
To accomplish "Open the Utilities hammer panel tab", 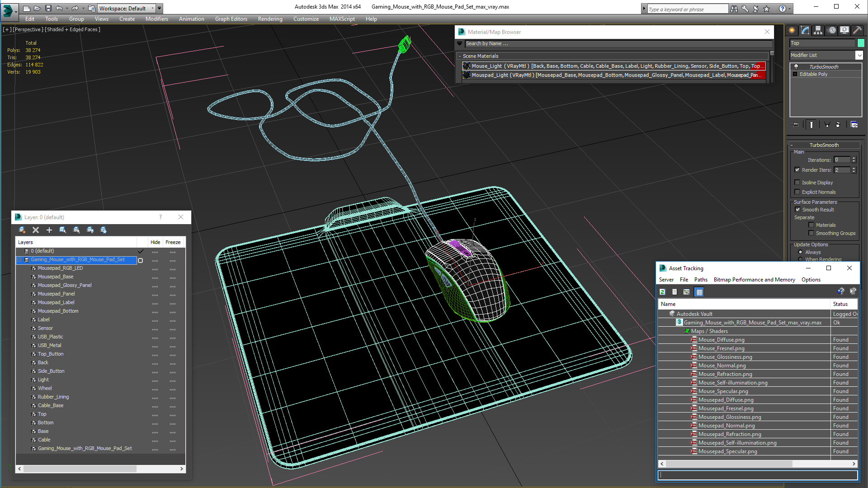I will coord(857,30).
